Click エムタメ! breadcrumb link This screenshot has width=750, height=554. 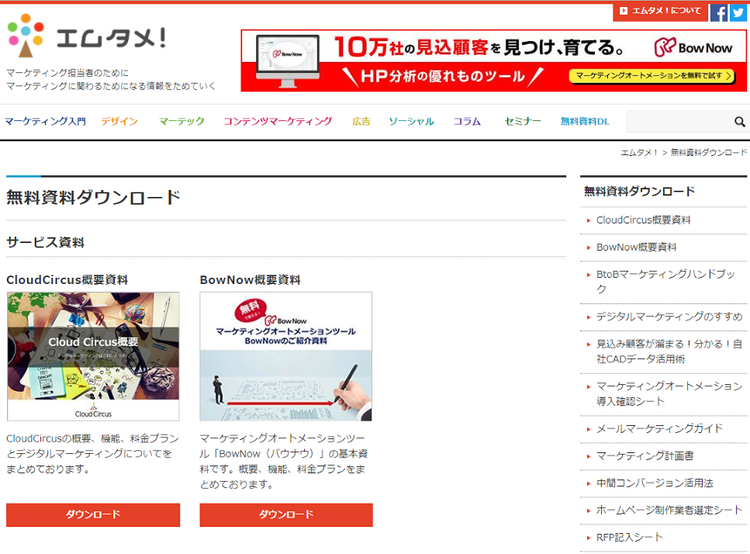[x=639, y=153]
